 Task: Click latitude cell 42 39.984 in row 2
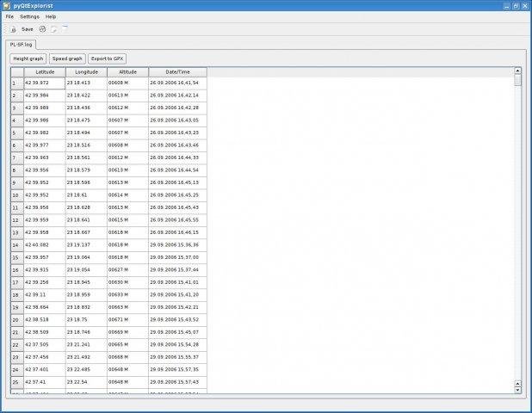click(45, 96)
